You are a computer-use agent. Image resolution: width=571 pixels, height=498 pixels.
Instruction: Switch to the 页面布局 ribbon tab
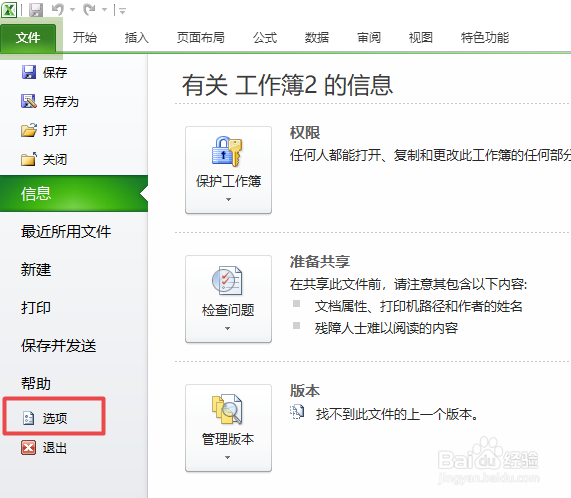point(201,37)
